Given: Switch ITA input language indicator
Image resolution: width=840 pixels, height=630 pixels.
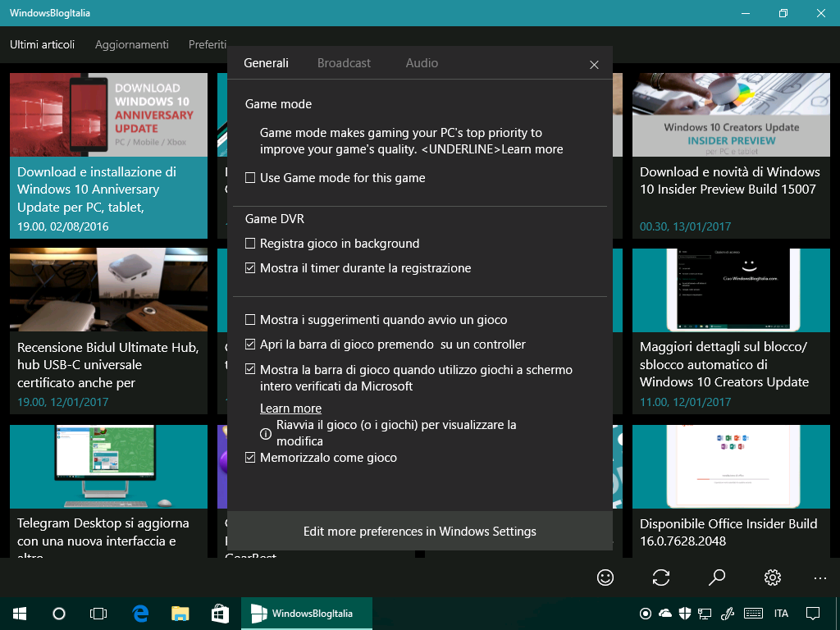Looking at the screenshot, I should click(x=781, y=614).
